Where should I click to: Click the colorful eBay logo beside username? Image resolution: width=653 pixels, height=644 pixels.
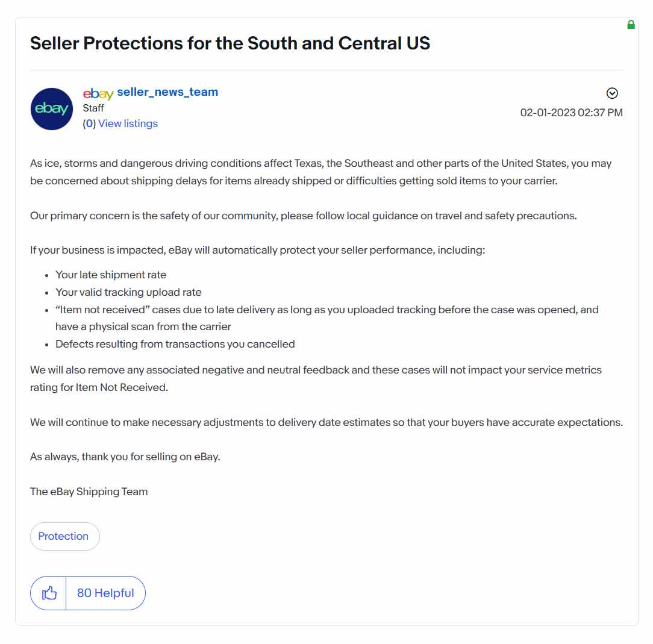coord(98,93)
